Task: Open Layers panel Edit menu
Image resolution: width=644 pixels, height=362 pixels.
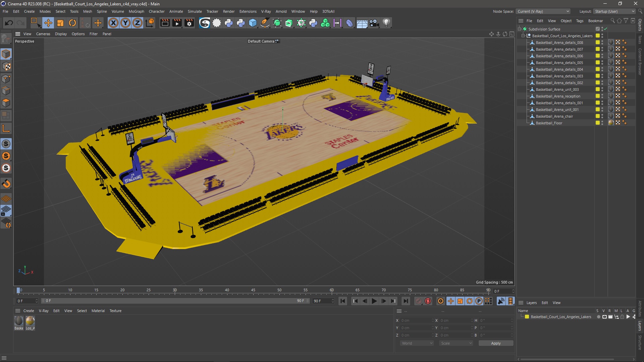Action: pyautogui.click(x=545, y=303)
